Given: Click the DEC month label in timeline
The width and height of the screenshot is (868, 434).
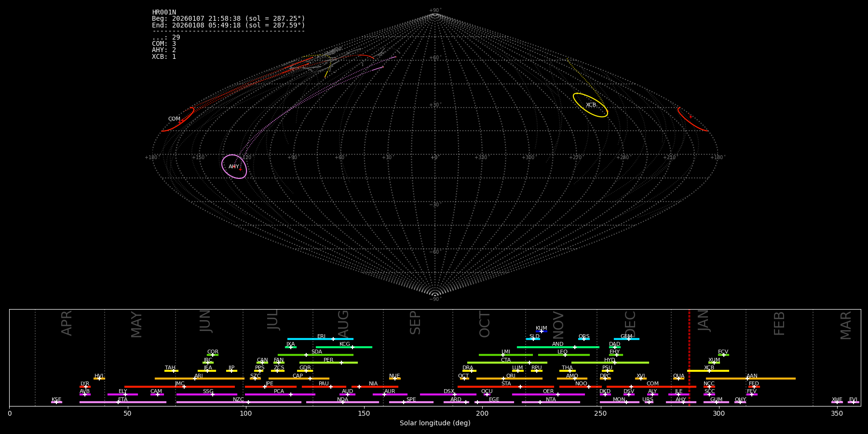Looking at the screenshot, I should (630, 324).
